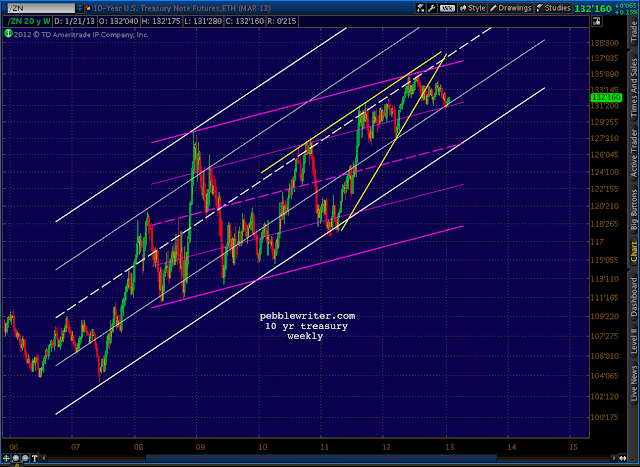Viewport: 640px width, 467px height.
Task: Click the expand time axis double-arrow icon
Action: [622, 458]
